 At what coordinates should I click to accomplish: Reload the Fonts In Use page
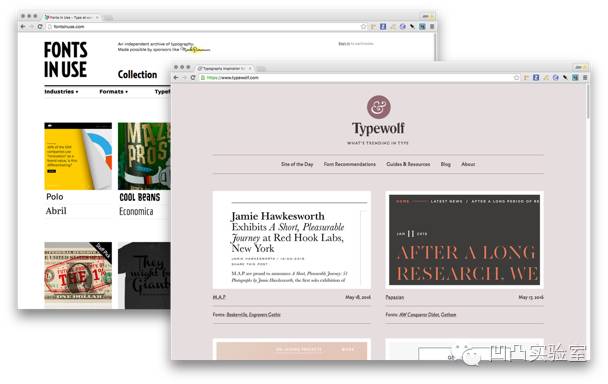click(x=40, y=26)
